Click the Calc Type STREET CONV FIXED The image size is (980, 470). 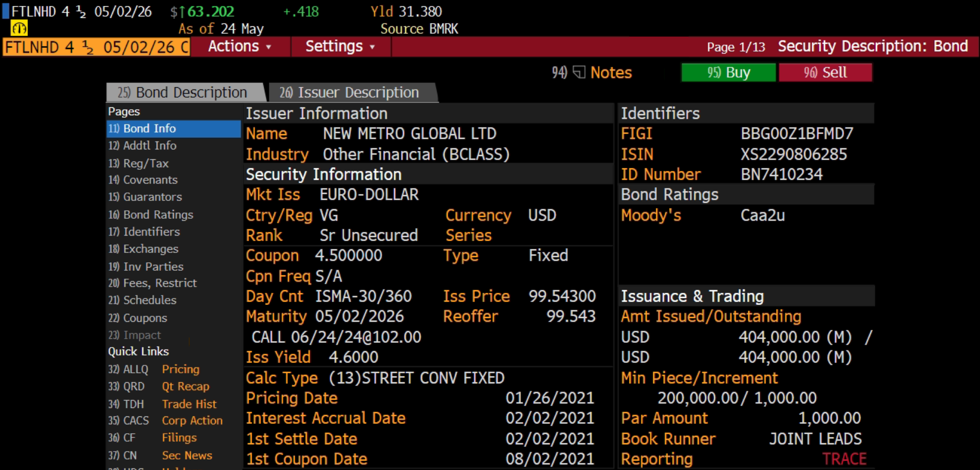click(x=416, y=378)
